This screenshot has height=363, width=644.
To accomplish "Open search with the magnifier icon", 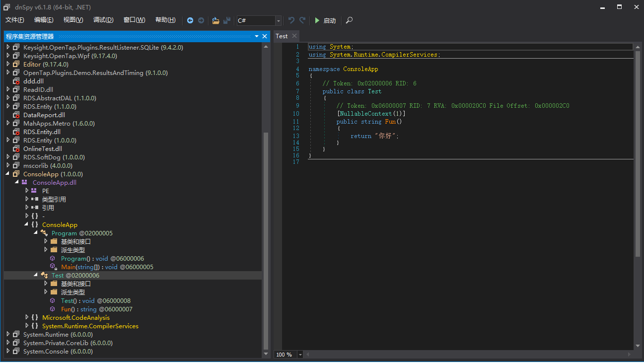I will pyautogui.click(x=349, y=20).
